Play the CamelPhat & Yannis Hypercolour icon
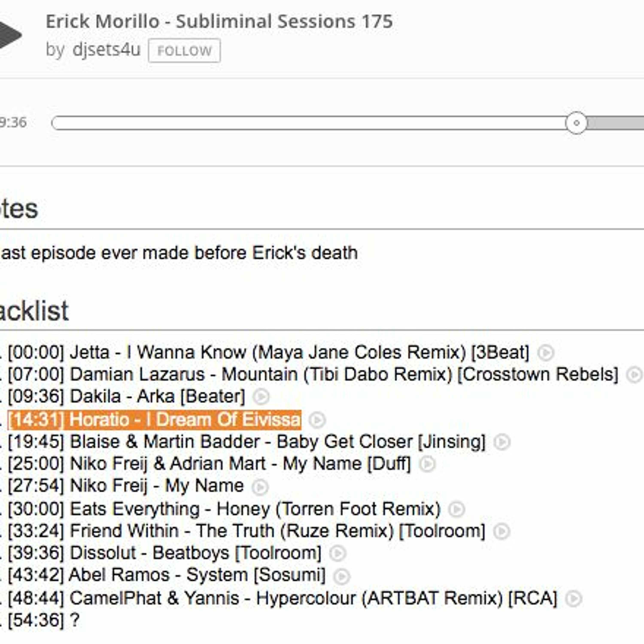644x644 pixels. 574,598
